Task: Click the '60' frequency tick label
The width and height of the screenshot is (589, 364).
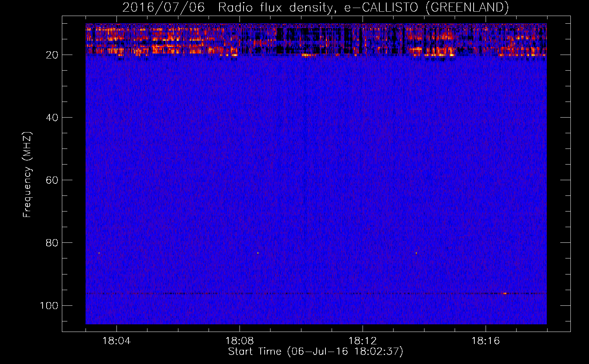Action: coord(52,180)
